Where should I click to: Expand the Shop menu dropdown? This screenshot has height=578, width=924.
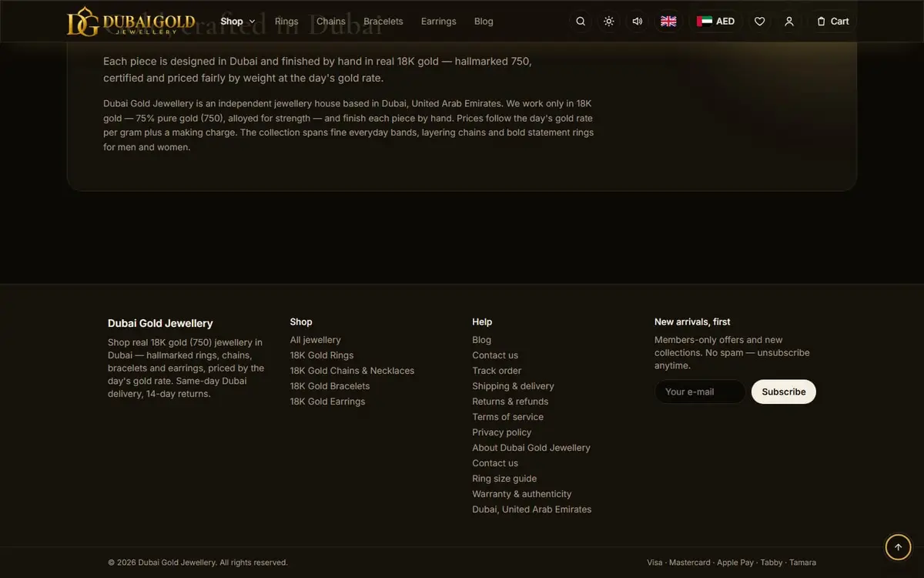(237, 22)
